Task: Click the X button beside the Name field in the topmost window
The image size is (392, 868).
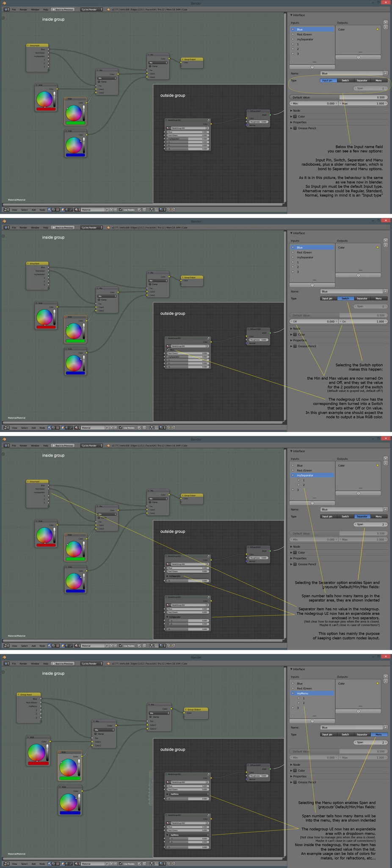Action: point(385,73)
